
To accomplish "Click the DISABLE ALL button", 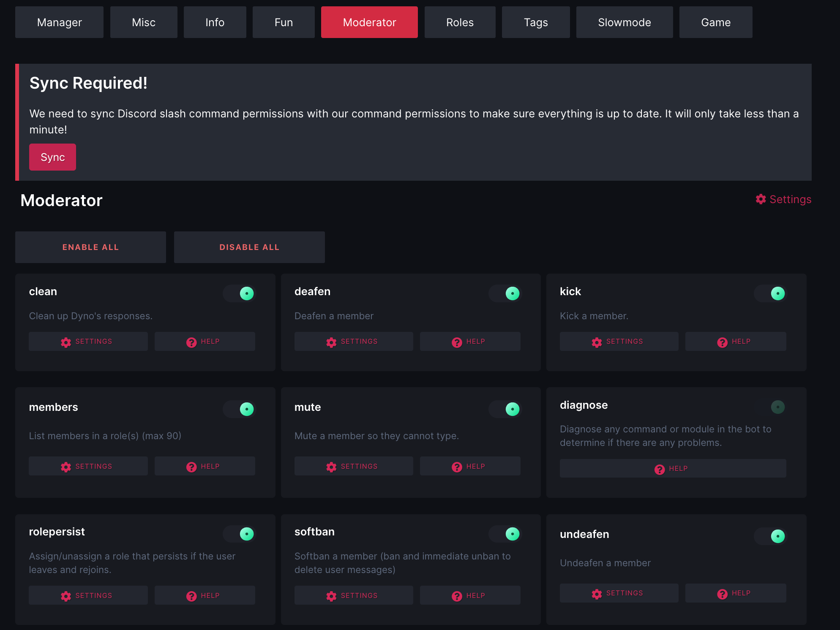I will tap(249, 247).
